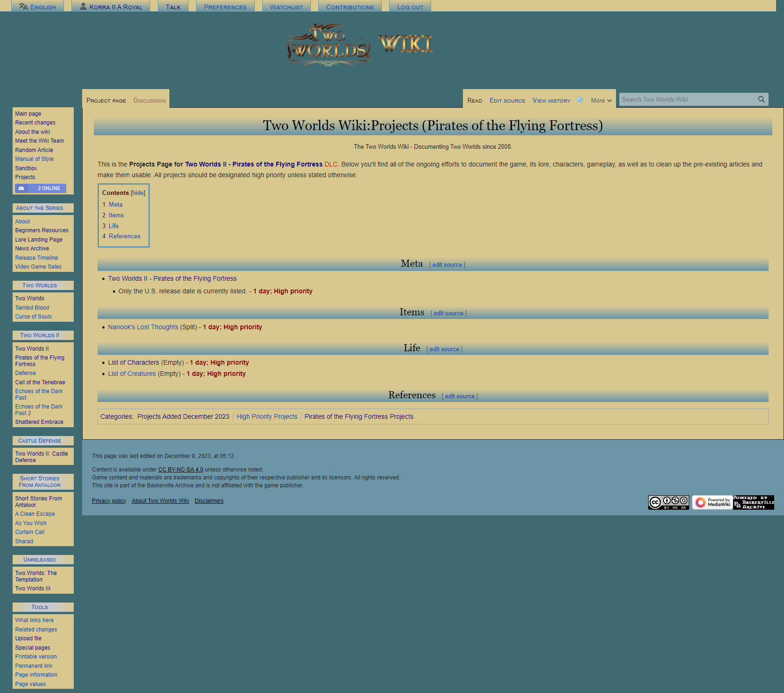Open the Discord 2 Online widget
This screenshot has height=693, width=784.
pos(41,188)
